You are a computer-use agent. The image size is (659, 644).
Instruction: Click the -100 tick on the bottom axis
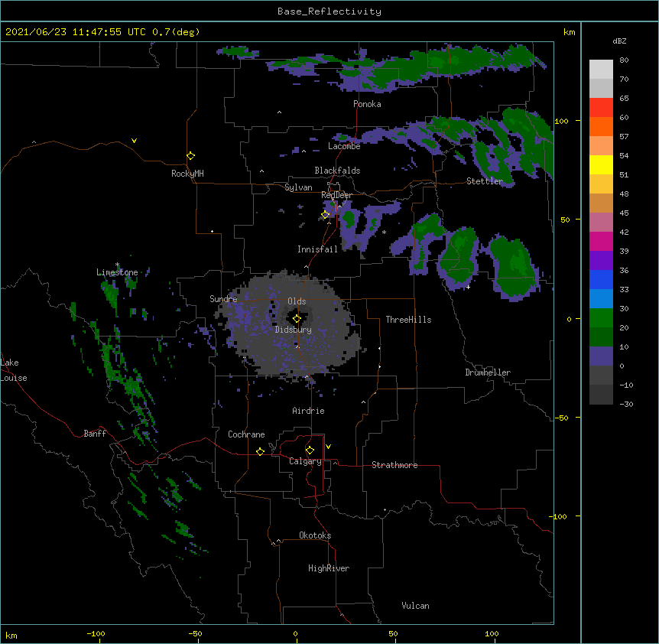pos(96,634)
